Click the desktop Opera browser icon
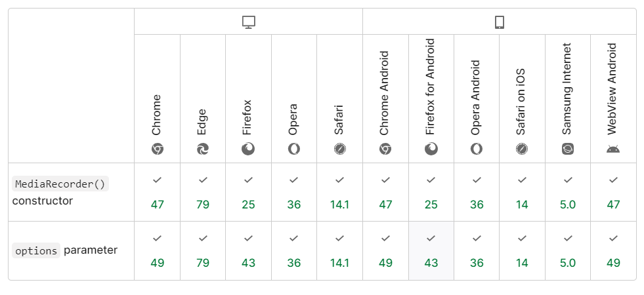This screenshot has height=295, width=644. click(x=293, y=149)
